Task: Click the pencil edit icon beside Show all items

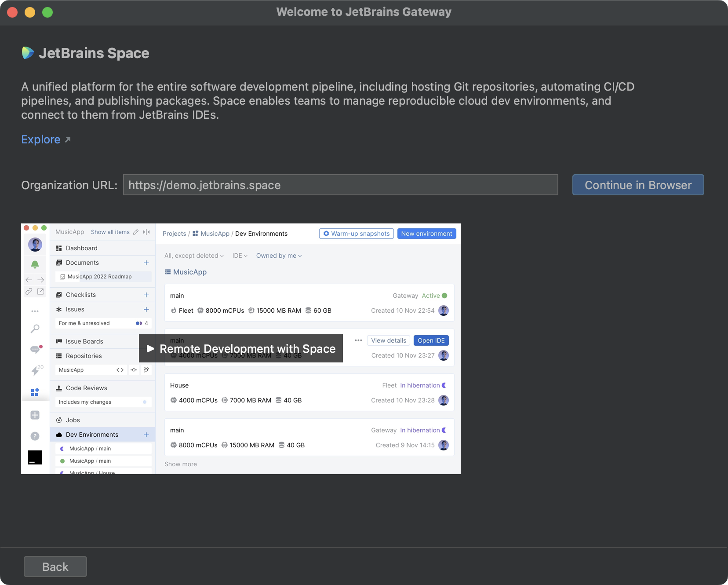Action: pos(136,232)
